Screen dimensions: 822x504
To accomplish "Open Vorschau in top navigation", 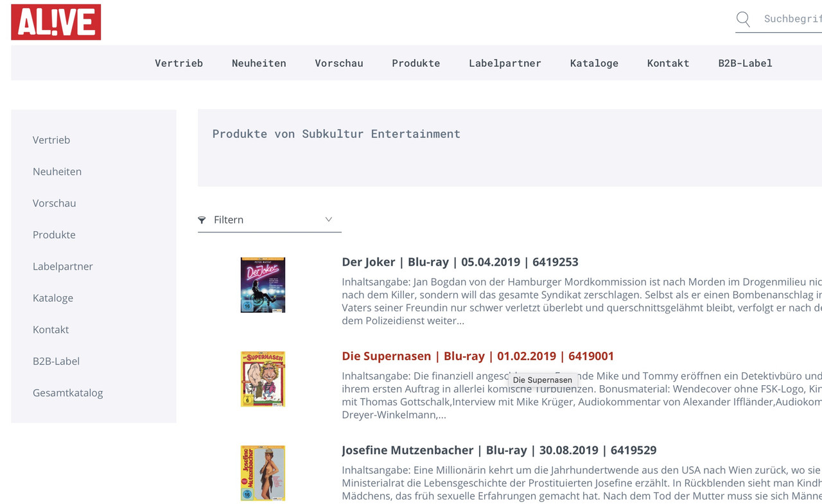I will coord(339,63).
